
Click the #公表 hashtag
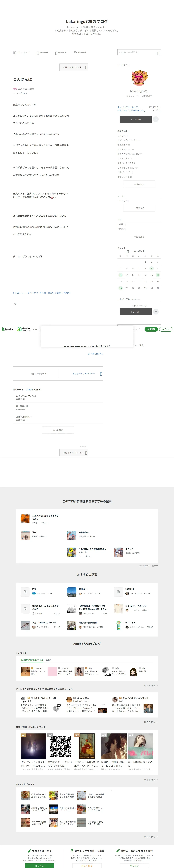pos(51,293)
